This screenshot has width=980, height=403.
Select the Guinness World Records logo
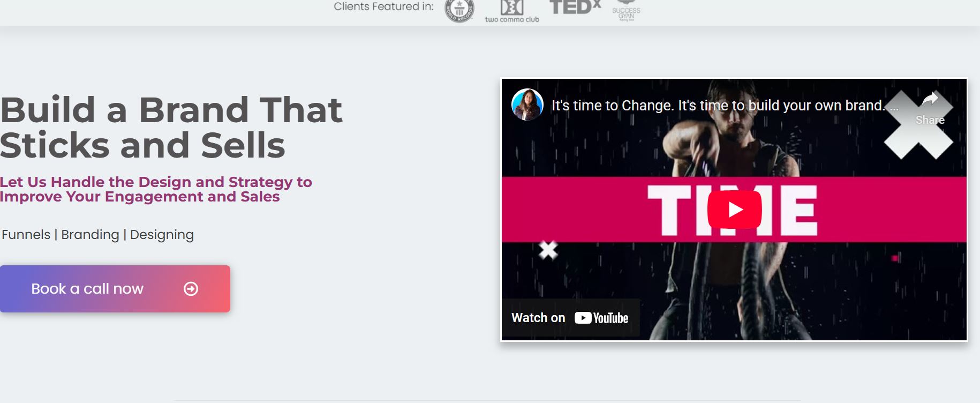[459, 10]
